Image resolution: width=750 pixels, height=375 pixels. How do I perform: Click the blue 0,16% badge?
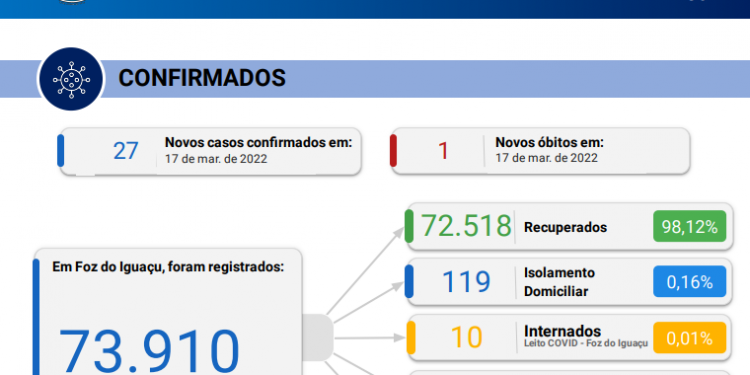689,282
